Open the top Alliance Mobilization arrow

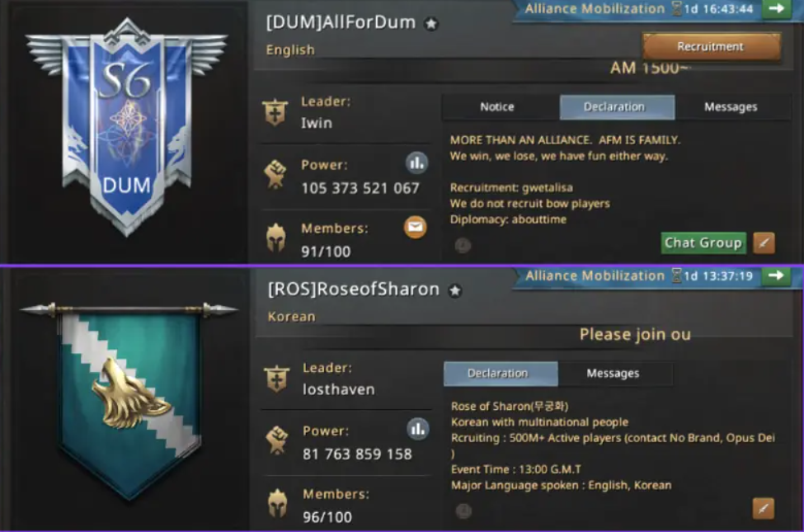tap(777, 8)
